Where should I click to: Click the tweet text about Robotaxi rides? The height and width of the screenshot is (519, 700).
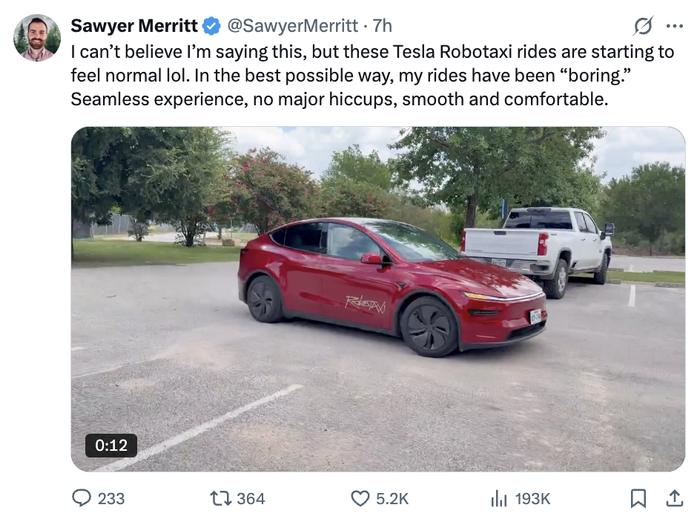[370, 75]
